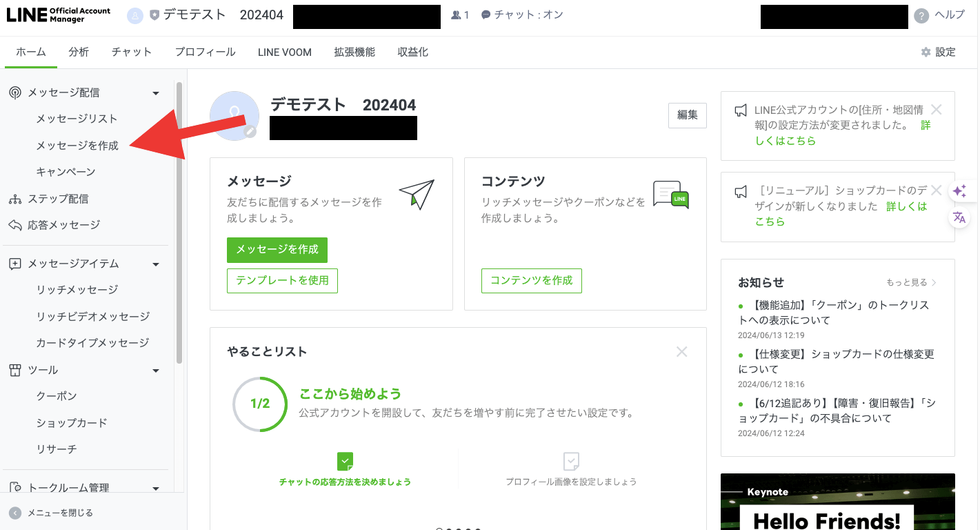
Task: Click the purple sparkle assistant icon
Action: click(x=960, y=191)
